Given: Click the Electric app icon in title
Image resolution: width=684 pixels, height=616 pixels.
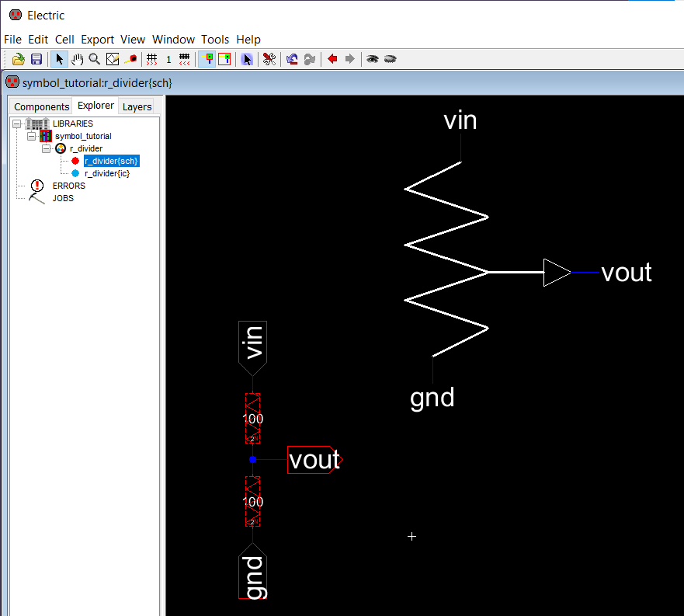Looking at the screenshot, I should [16, 15].
